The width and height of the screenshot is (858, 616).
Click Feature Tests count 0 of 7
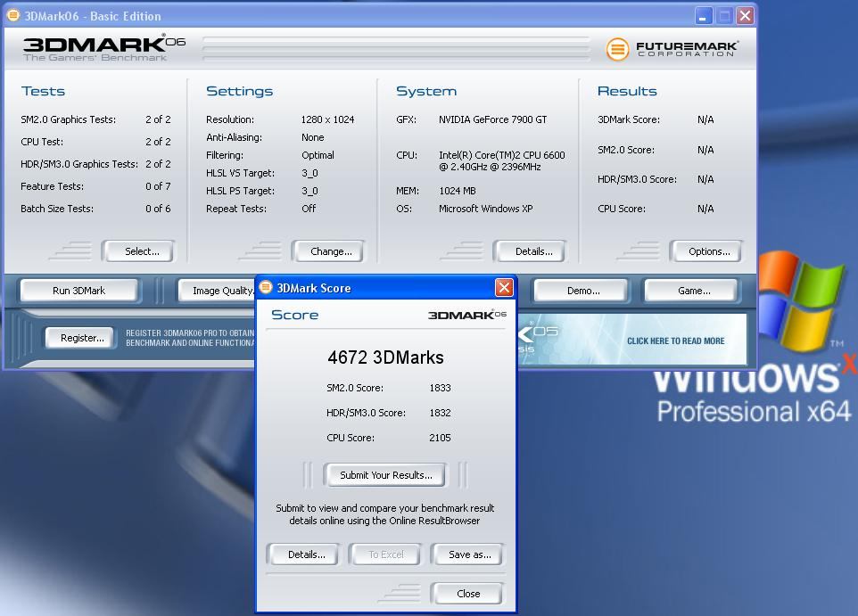(x=158, y=186)
